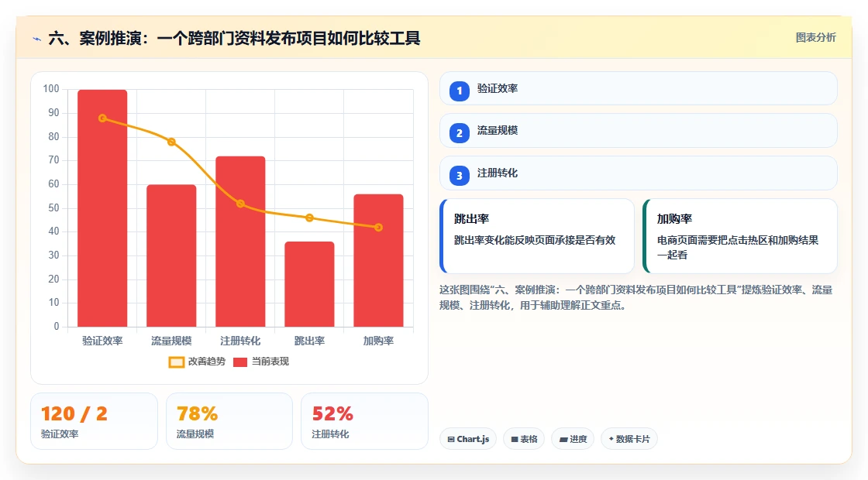Click the Chart.js tag
868x480 pixels.
468,438
